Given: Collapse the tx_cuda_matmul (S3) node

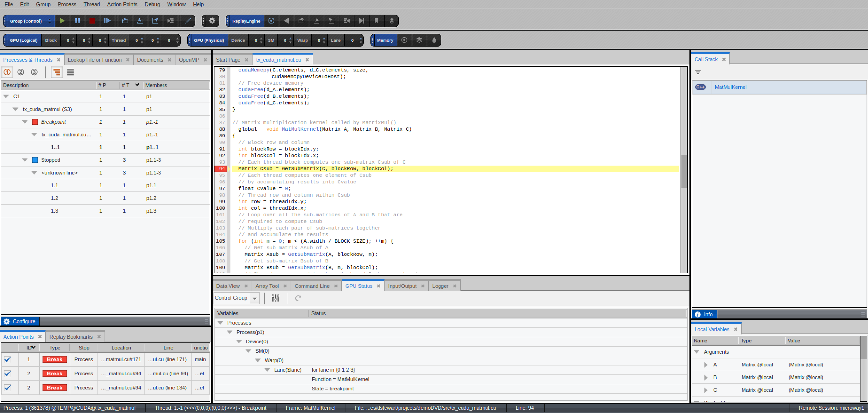Looking at the screenshot, I should [x=16, y=109].
